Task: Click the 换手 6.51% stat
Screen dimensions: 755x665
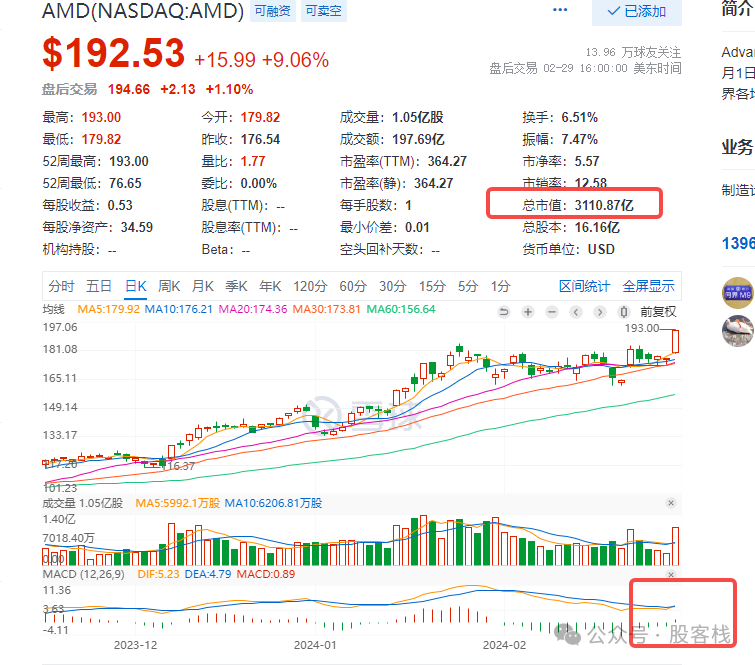Action: (x=560, y=117)
